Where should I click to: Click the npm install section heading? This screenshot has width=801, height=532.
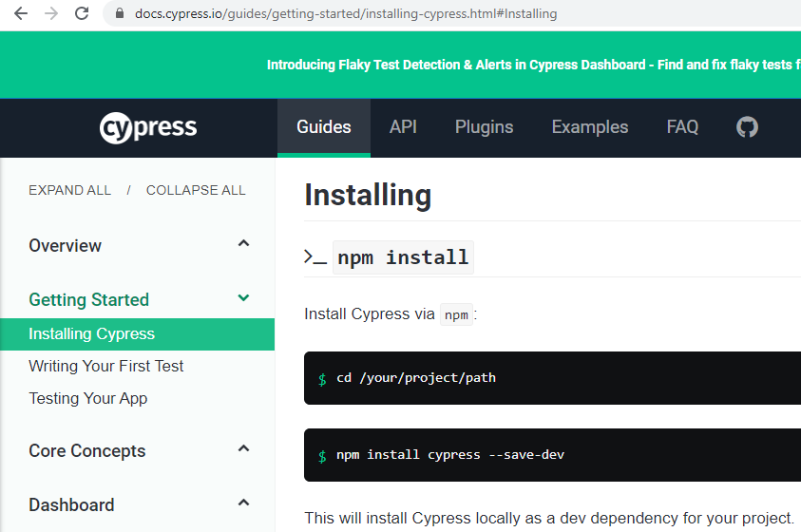(403, 257)
